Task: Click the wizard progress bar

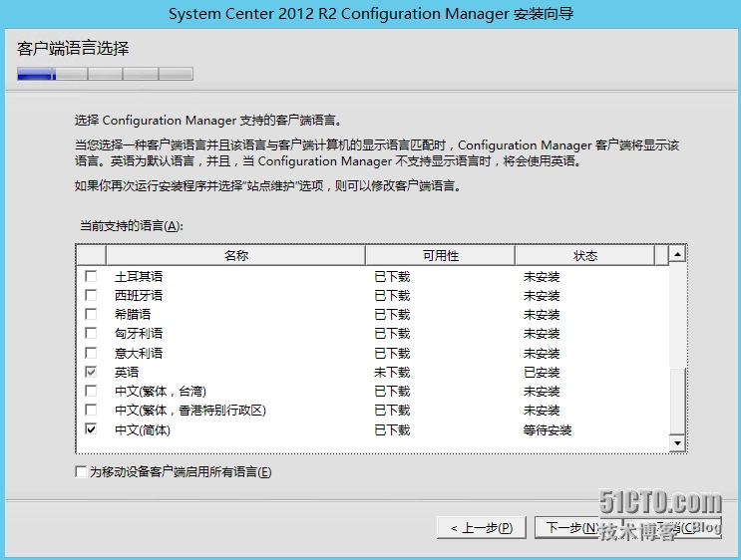Action: pos(105,74)
